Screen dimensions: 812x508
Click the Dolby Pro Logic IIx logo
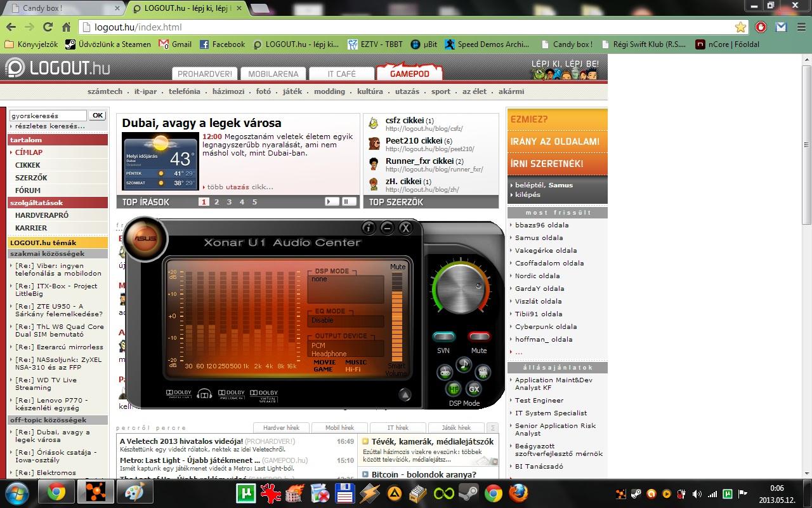click(232, 394)
